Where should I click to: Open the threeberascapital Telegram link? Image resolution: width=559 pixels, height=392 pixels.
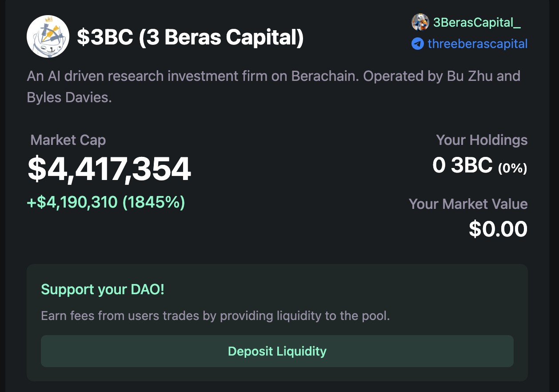pyautogui.click(x=477, y=44)
